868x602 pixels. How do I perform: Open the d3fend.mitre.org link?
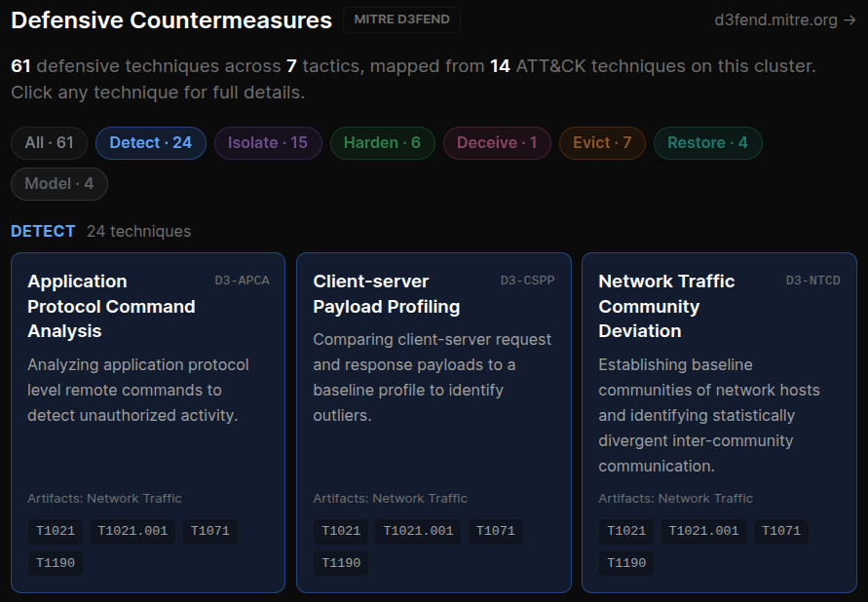[x=785, y=20]
